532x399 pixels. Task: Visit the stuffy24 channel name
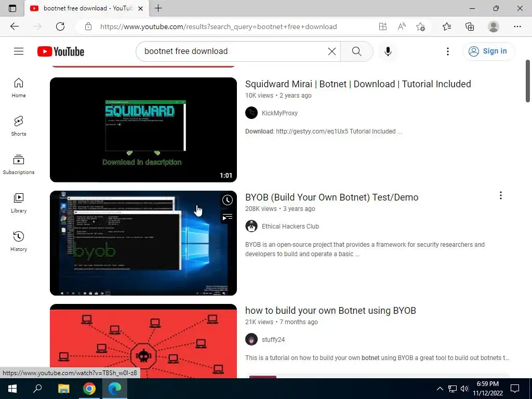click(273, 340)
